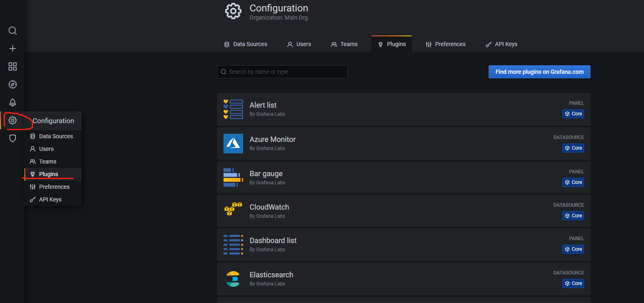
Task: Choose Data Sources in Configuration flyout menu
Action: coord(53,136)
